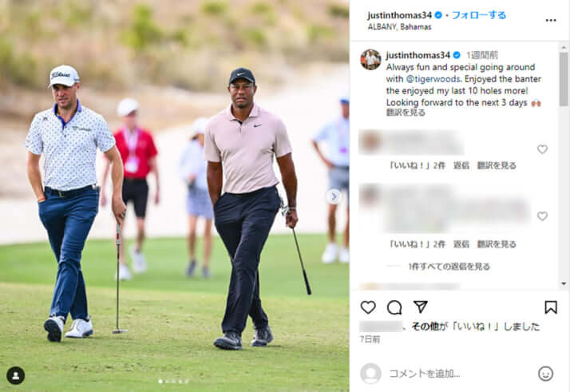Reply to the first comment
The width and height of the screenshot is (570, 392).
pyautogui.click(x=461, y=165)
